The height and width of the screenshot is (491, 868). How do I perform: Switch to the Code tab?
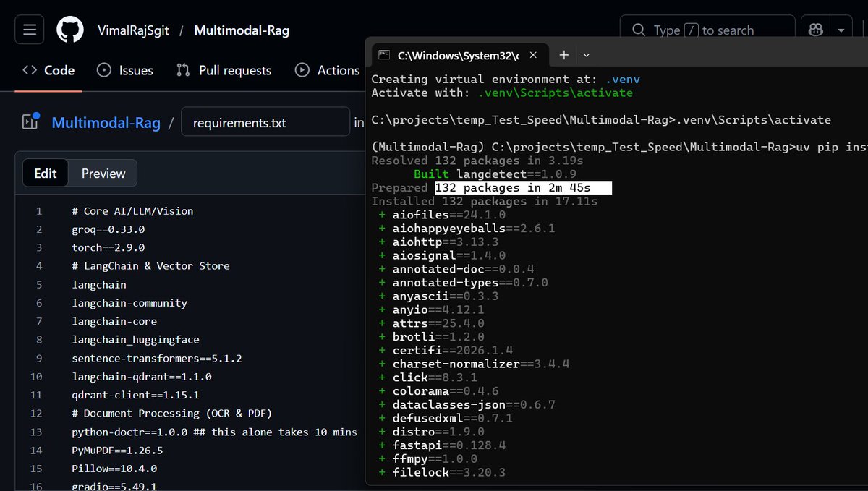click(48, 70)
